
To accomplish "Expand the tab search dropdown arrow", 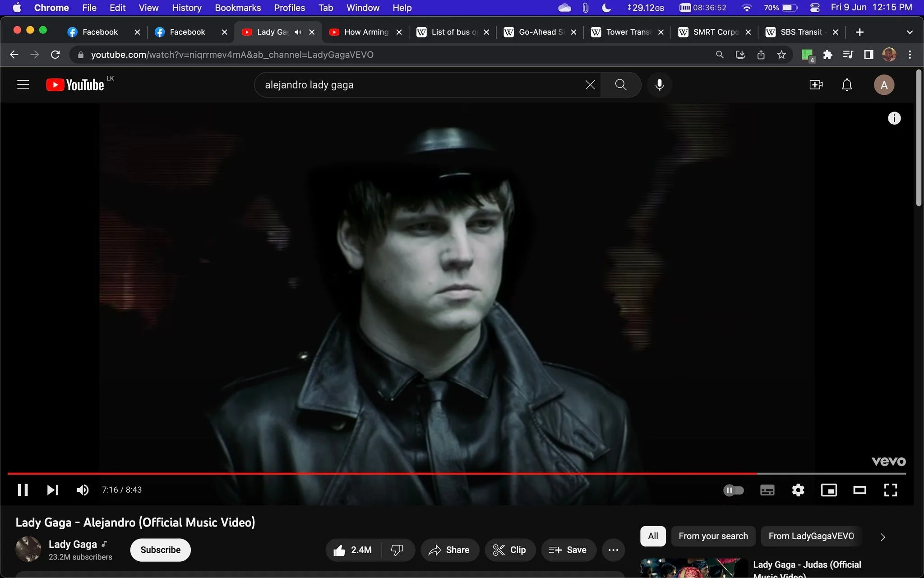I will (910, 32).
